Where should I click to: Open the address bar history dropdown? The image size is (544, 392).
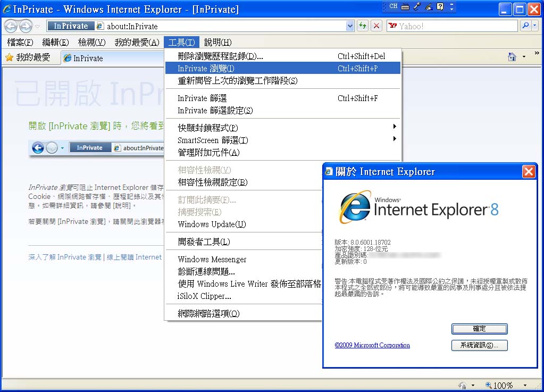pos(350,26)
